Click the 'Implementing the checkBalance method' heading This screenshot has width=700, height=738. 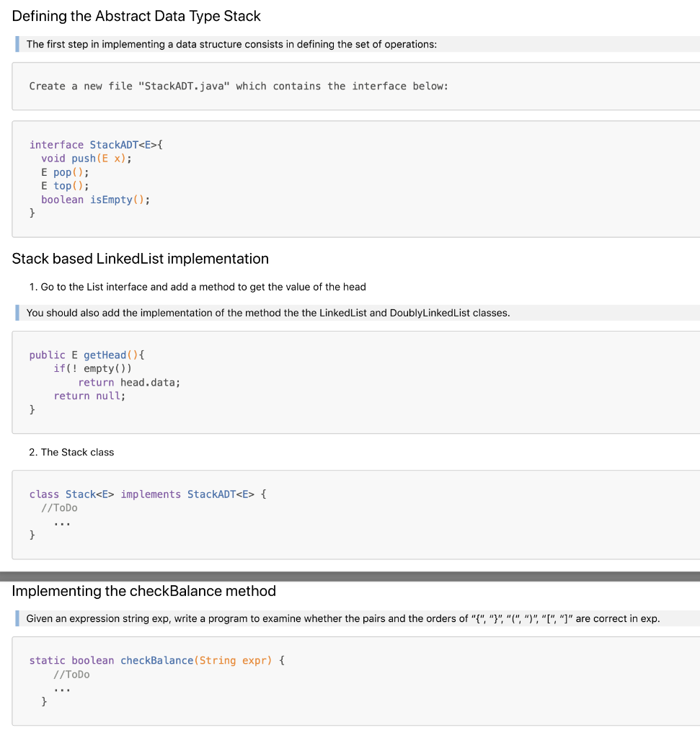tap(143, 591)
